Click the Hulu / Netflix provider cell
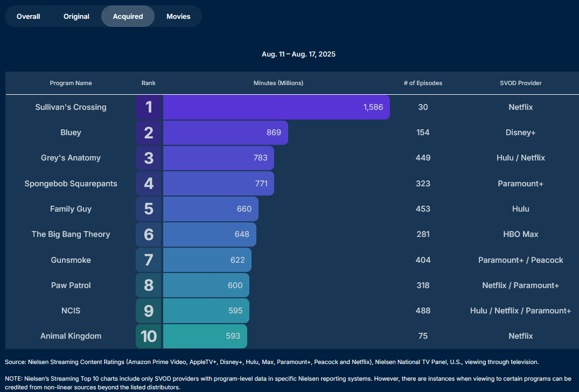This screenshot has width=579, height=392. [521, 158]
